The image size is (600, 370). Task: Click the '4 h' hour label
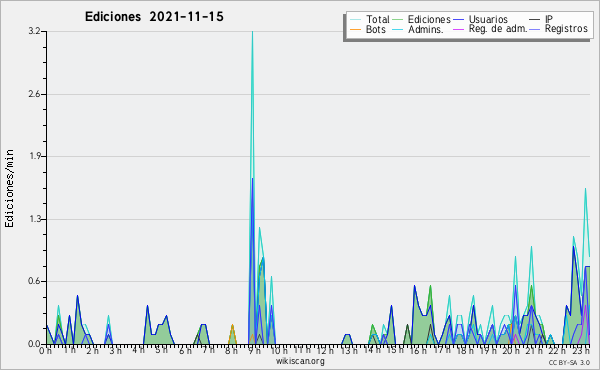[x=139, y=350]
